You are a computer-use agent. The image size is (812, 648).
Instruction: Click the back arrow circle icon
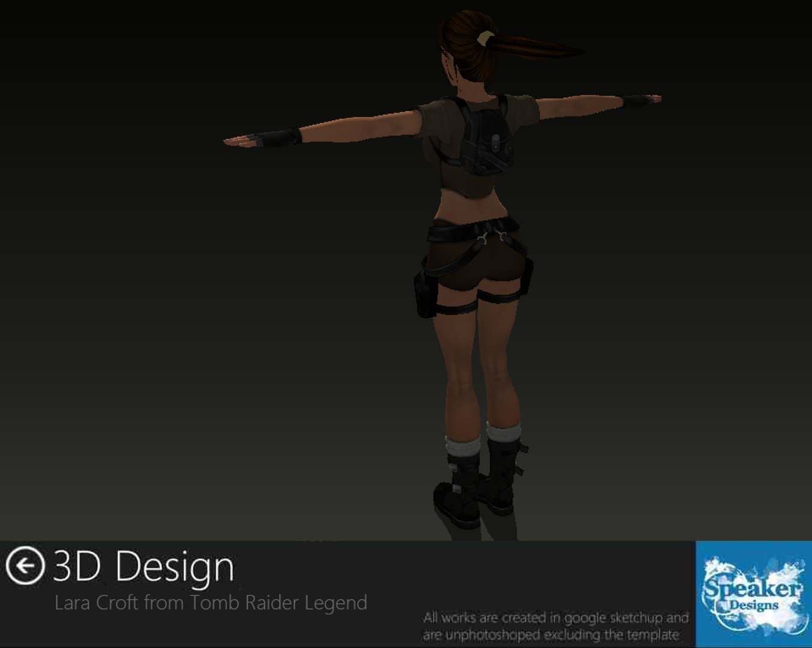(25, 566)
